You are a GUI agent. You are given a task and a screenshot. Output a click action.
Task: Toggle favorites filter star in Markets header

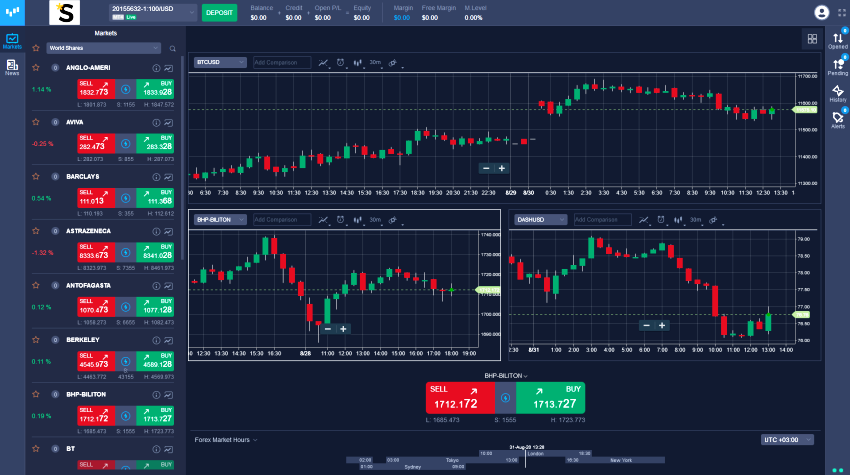coord(36,48)
